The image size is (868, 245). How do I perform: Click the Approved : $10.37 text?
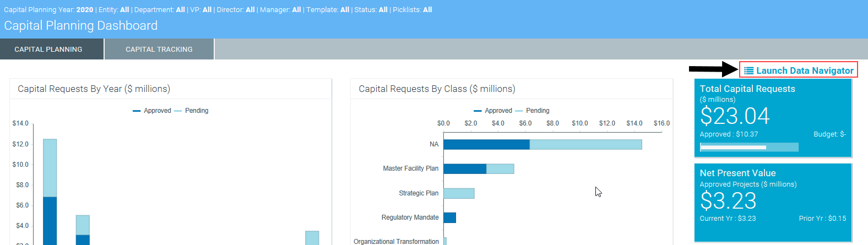(729, 134)
